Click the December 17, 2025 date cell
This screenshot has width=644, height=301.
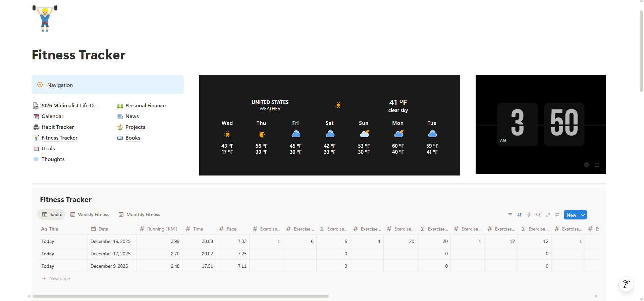point(112,254)
